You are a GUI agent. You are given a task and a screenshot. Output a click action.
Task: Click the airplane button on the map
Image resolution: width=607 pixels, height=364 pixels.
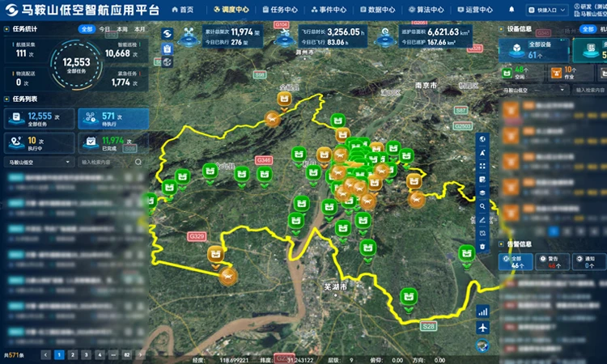[x=482, y=328]
